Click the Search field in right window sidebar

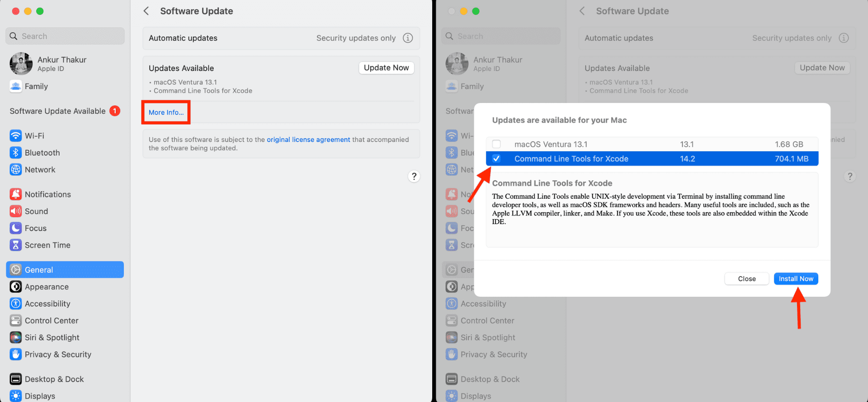point(501,36)
